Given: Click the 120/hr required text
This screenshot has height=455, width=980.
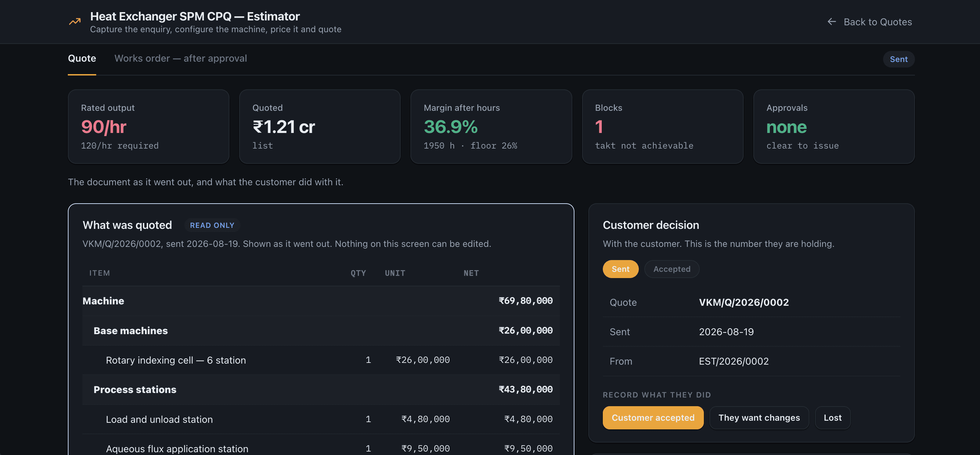Looking at the screenshot, I should pos(120,145).
